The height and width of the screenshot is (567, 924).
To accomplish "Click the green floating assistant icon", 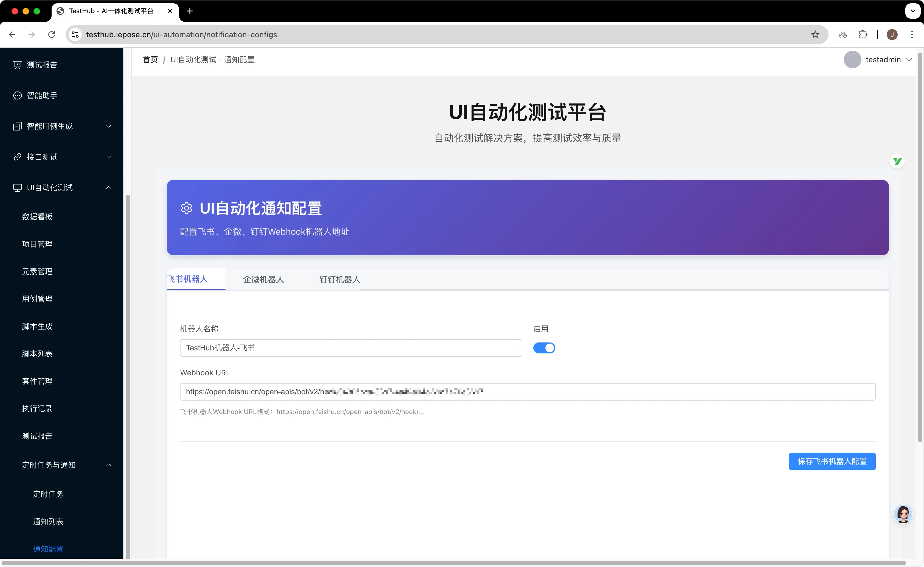I will pyautogui.click(x=897, y=161).
